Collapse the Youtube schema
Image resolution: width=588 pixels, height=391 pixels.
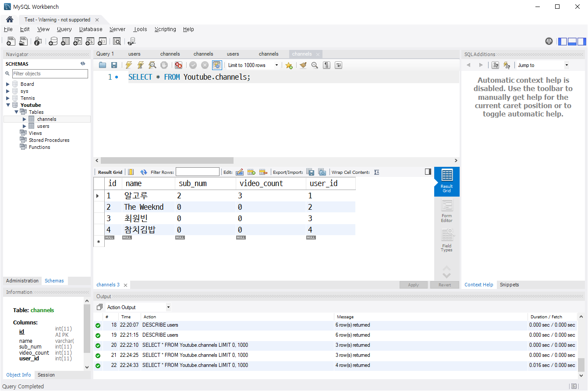coord(8,105)
